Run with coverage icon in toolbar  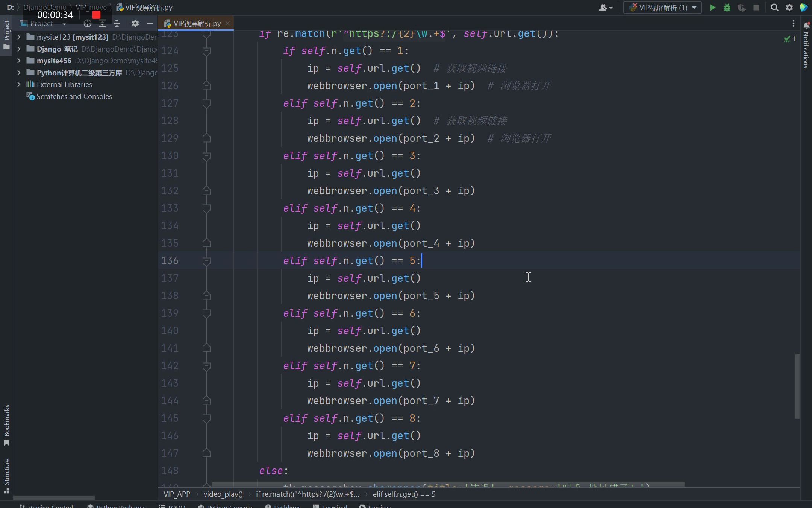pos(742,8)
